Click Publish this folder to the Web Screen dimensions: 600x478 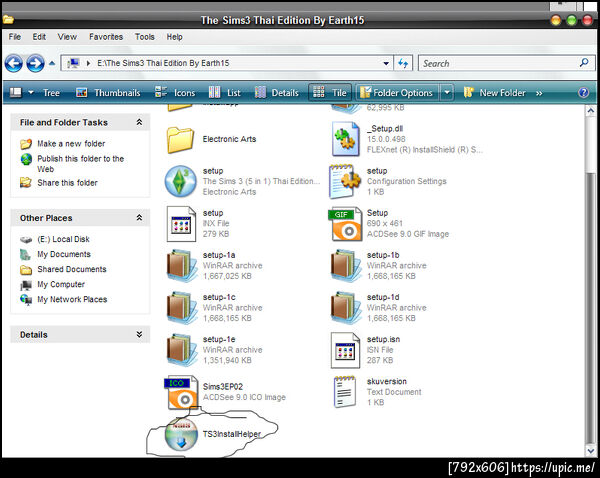(x=81, y=164)
